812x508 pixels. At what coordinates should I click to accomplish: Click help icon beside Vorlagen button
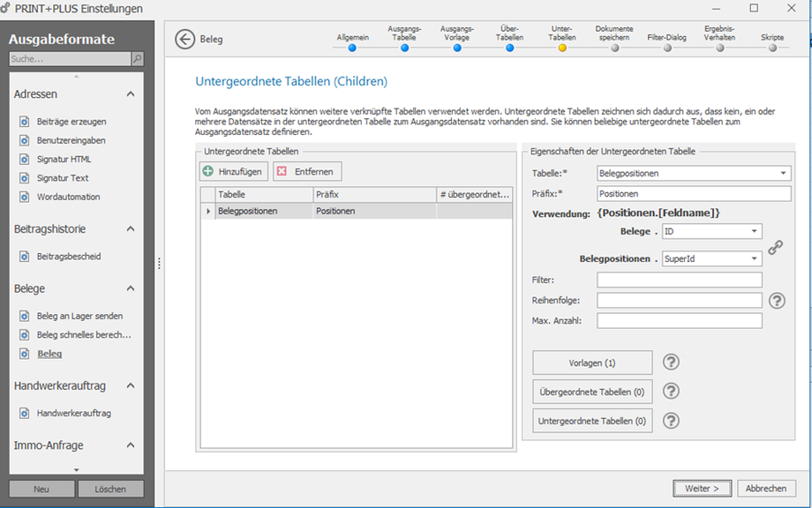pyautogui.click(x=671, y=362)
